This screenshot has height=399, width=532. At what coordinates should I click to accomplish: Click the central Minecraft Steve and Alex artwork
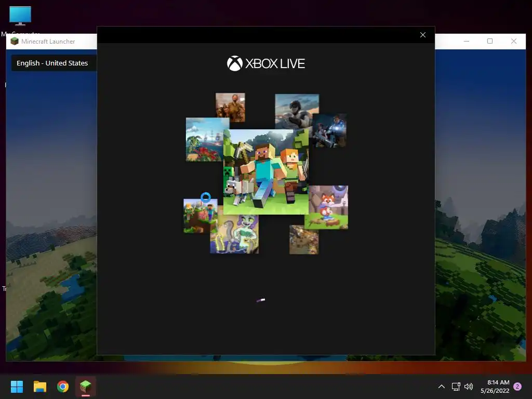tap(266, 171)
